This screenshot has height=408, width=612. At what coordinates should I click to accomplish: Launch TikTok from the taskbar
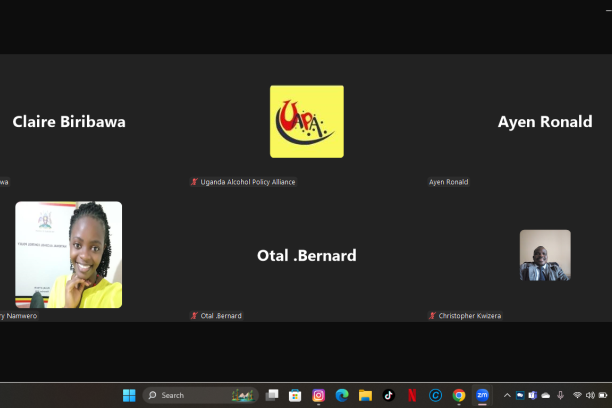389,395
